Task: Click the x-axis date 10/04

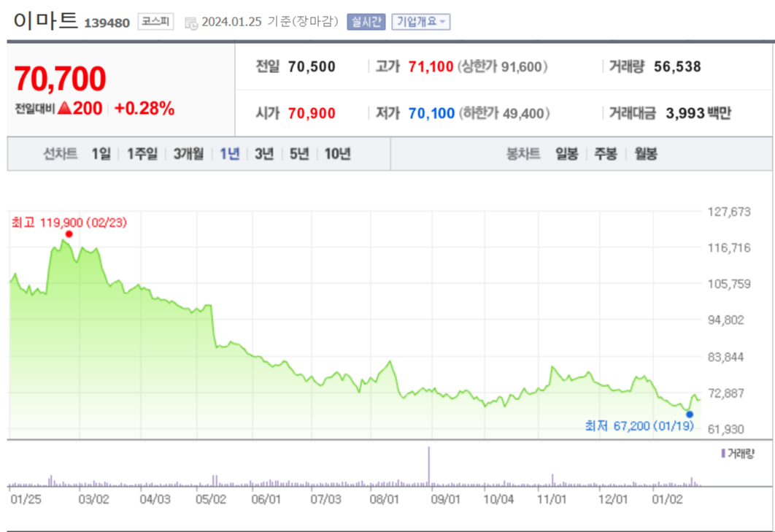Action: (498, 499)
